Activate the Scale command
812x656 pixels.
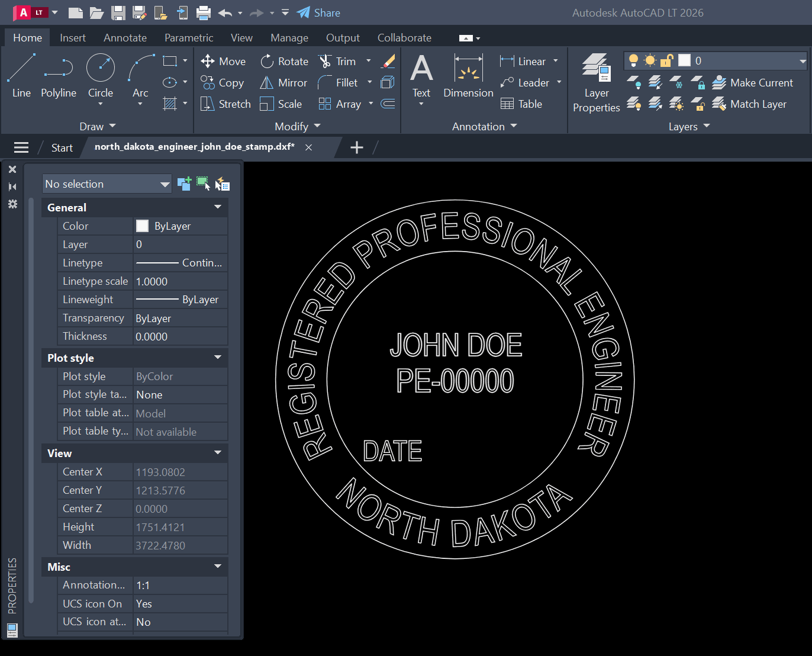tap(281, 104)
